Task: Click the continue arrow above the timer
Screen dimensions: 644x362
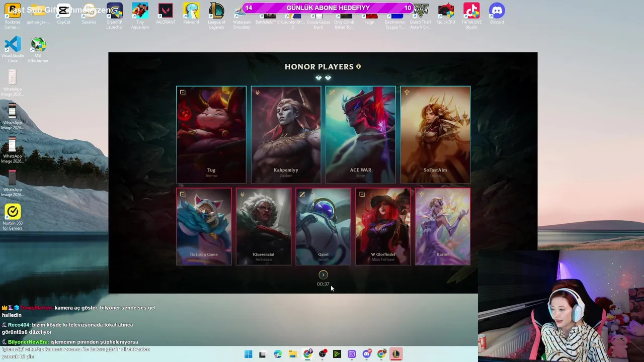Action: coord(323,275)
